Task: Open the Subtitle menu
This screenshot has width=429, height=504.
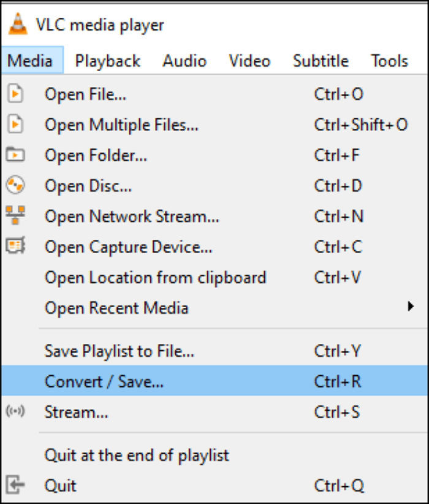Action: coord(320,61)
